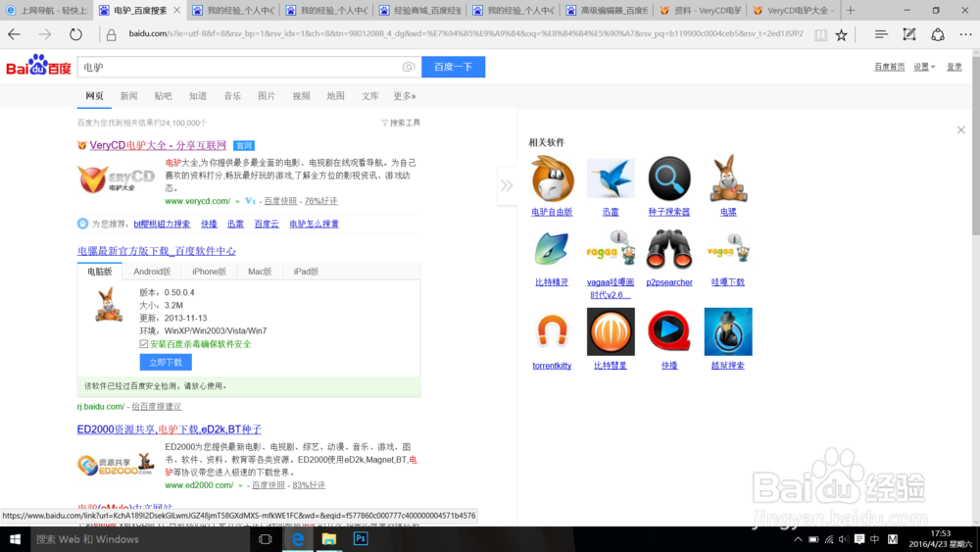
Task: Switch to the 高级编辑器 browser tab
Action: 607,10
